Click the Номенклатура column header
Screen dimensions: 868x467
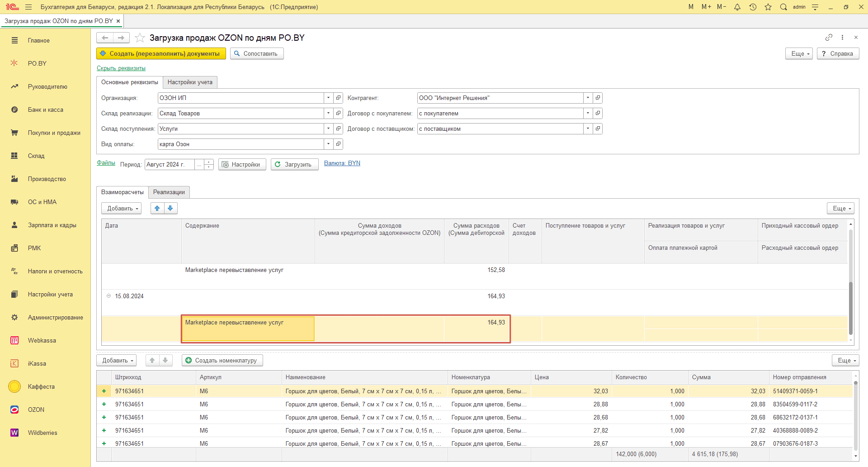click(x=489, y=377)
